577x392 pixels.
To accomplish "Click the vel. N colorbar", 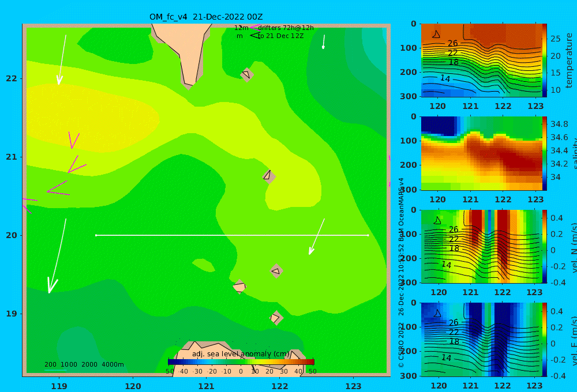I will (544, 246).
